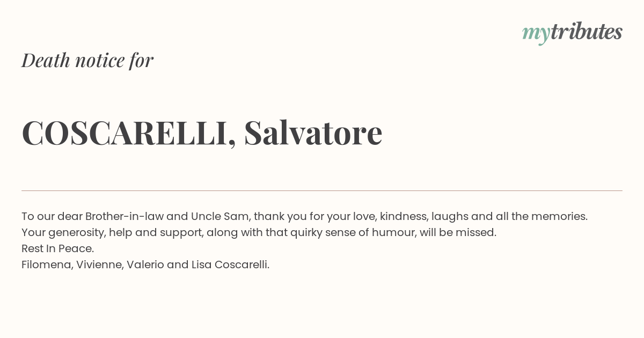The height and width of the screenshot is (338, 644).
Task: Click the dark "tributes" part of logo
Action: point(587,32)
